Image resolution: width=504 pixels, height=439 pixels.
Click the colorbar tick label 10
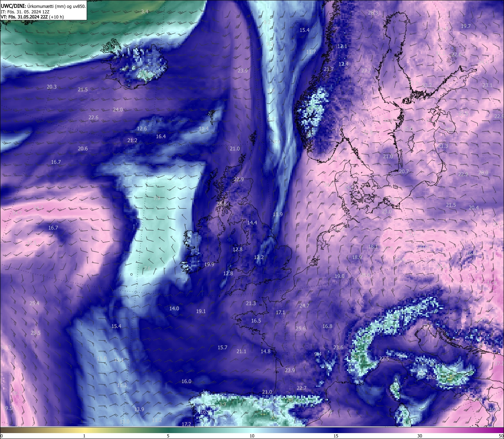tap(252, 436)
